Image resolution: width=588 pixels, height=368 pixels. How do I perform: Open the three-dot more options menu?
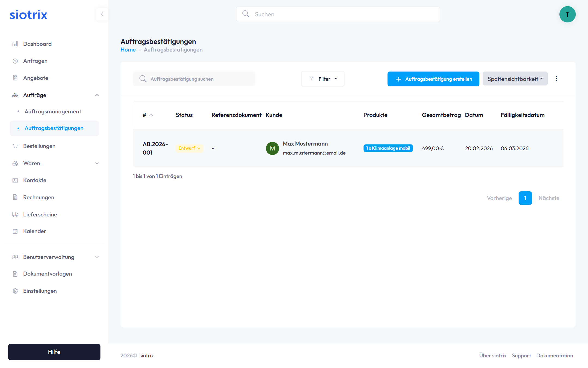point(557,79)
